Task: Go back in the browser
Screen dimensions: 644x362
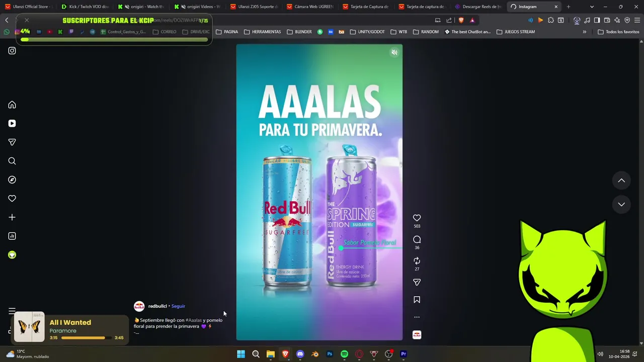Action: tap(7, 20)
